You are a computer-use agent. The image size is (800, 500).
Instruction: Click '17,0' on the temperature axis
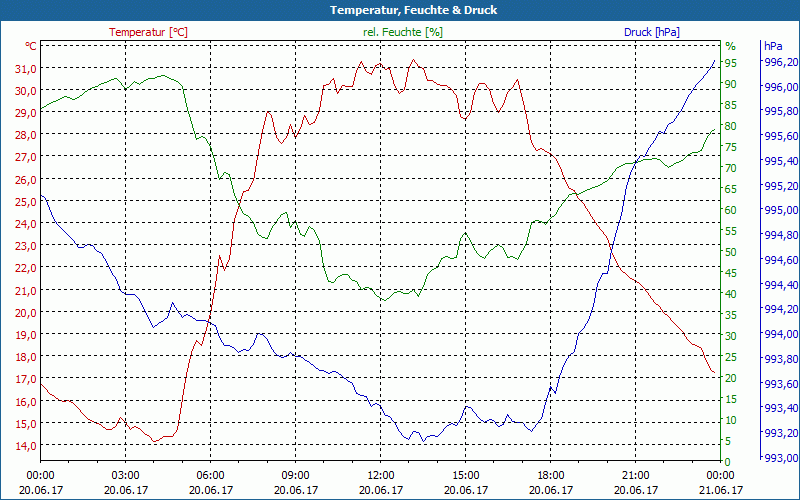coord(26,379)
